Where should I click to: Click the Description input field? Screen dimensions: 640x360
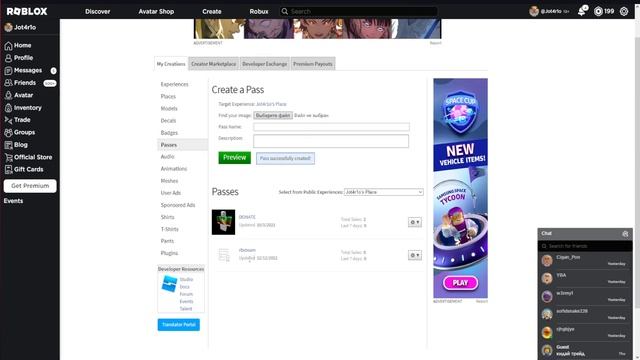click(x=331, y=141)
